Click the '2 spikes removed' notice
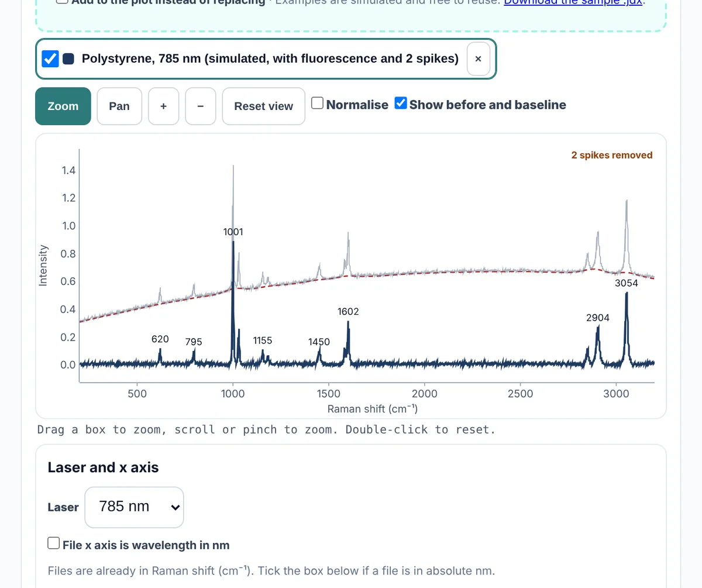Image resolution: width=702 pixels, height=588 pixels. 612,155
